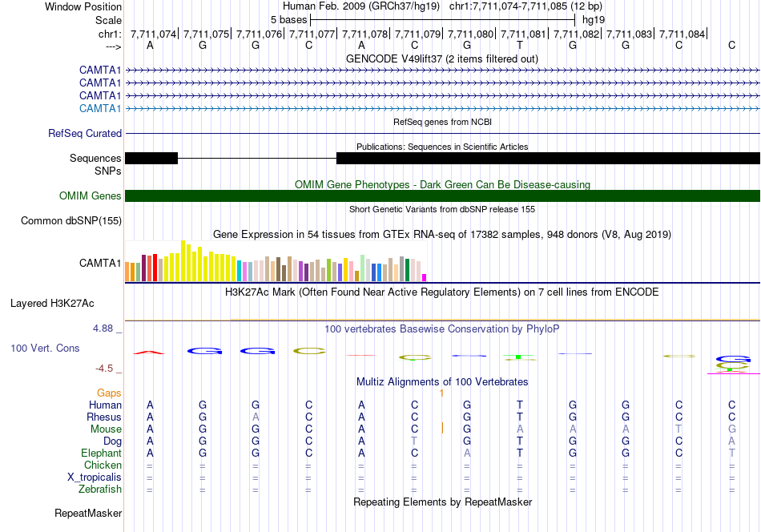Click the OMIM Genes label
Image resolution: width=761 pixels, height=532 pixels.
90,195
